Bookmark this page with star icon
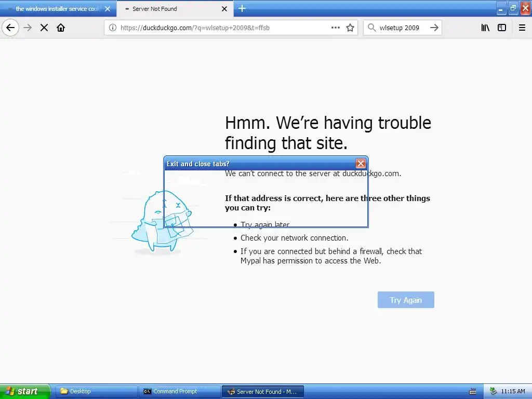This screenshot has height=399, width=532. [x=350, y=28]
